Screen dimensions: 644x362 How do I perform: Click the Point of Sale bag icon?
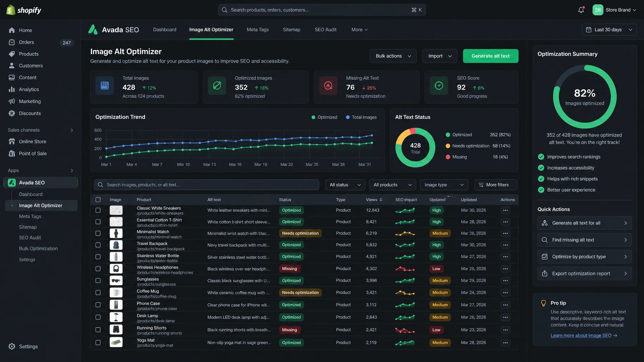[x=12, y=153]
